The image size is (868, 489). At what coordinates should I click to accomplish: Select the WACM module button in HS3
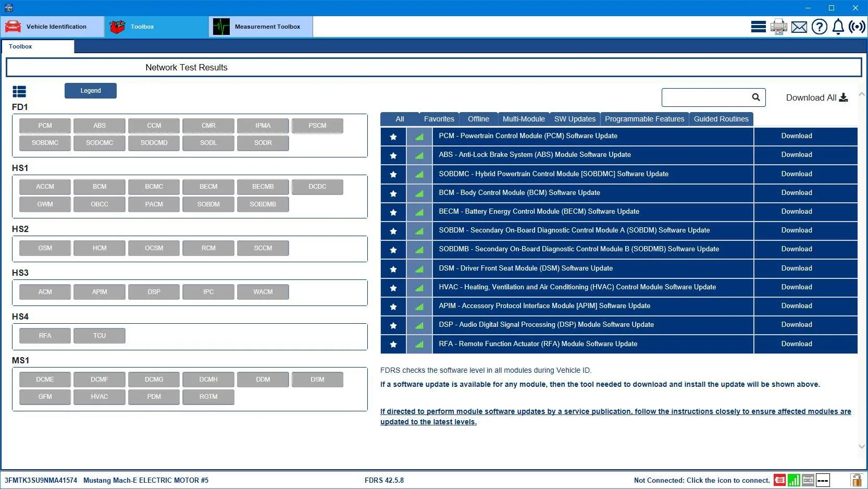point(263,292)
